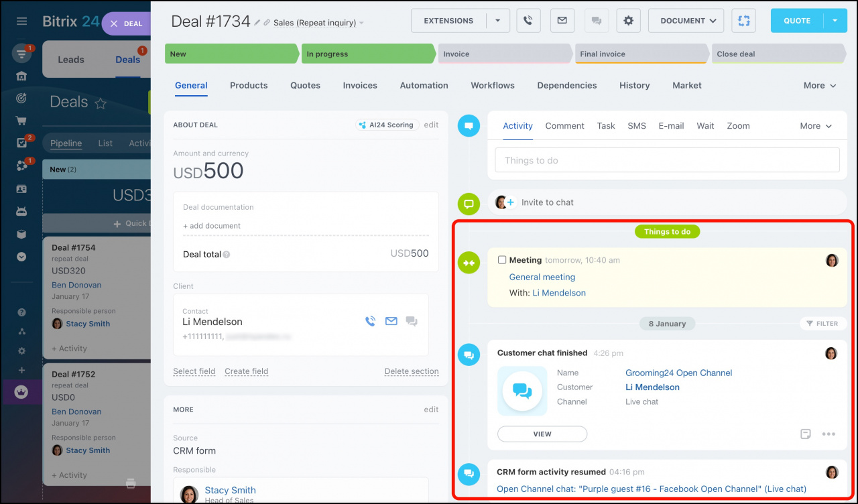Click Invite to chat field
Viewport: 858px width, 504px height.
[x=667, y=202]
